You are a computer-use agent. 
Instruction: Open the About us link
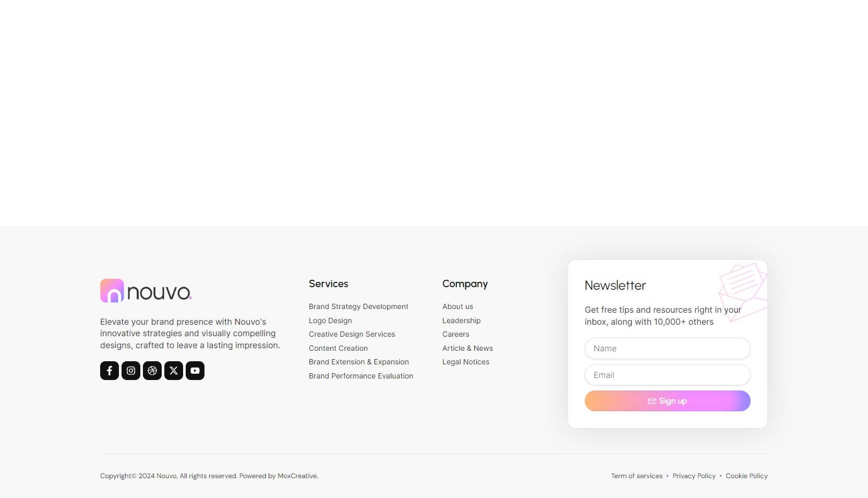[x=457, y=306]
